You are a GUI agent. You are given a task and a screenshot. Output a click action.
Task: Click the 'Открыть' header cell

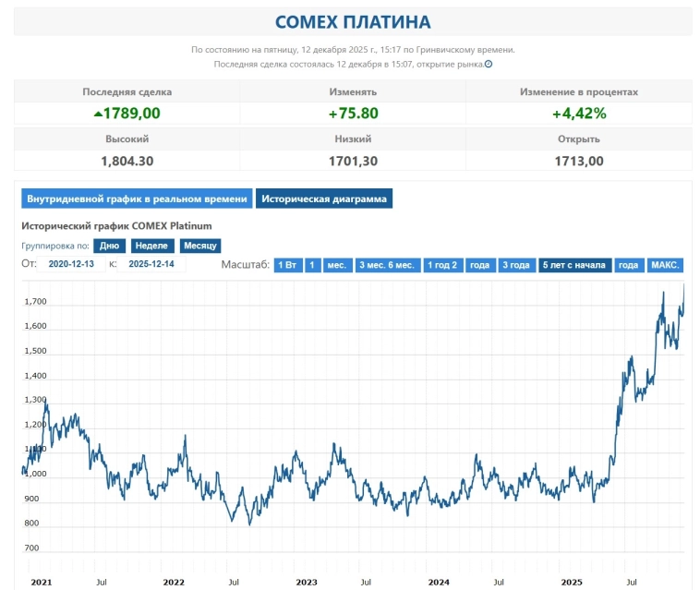click(579, 138)
